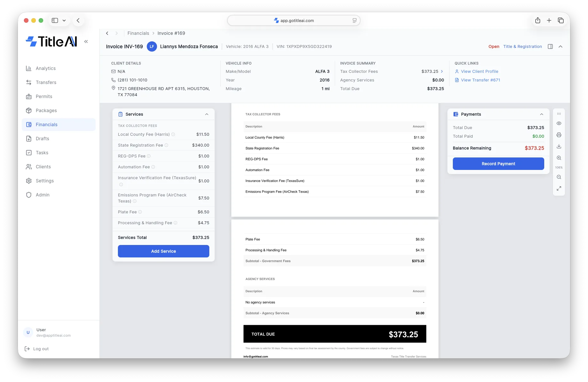Click the Services Total amount

pyautogui.click(x=201, y=238)
